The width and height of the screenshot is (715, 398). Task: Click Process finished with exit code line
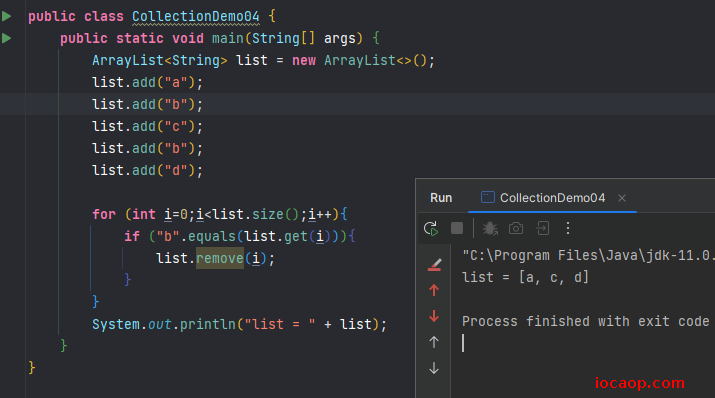[585, 321]
